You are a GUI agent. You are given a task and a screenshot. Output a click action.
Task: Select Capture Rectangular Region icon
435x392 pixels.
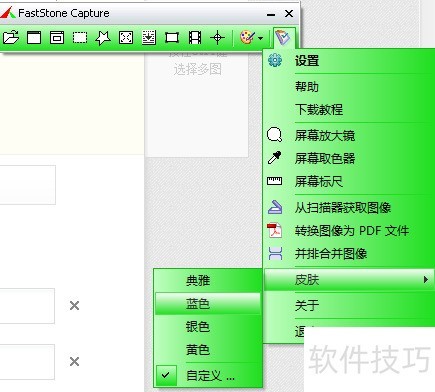[x=80, y=38]
